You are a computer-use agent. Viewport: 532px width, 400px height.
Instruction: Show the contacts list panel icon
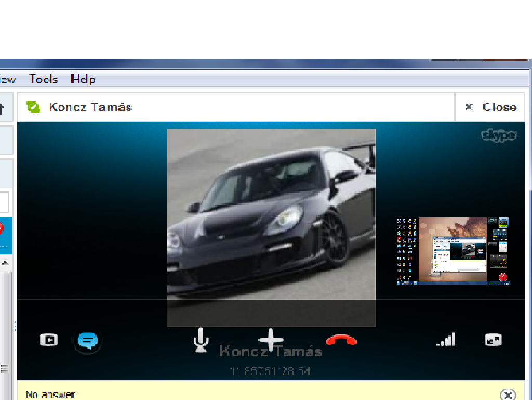coord(49,340)
